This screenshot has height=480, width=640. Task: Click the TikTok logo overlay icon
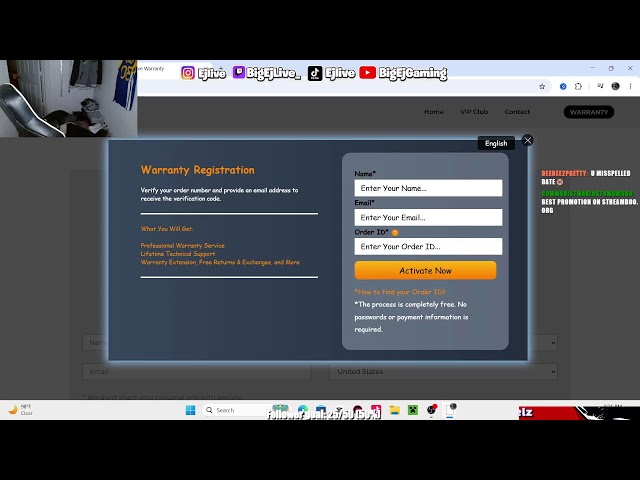pos(315,73)
